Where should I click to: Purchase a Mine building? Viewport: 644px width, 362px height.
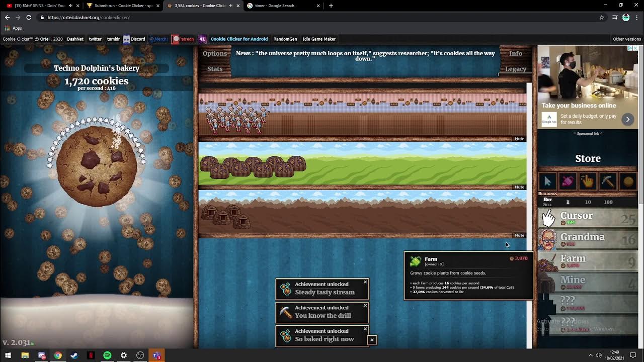click(x=588, y=283)
